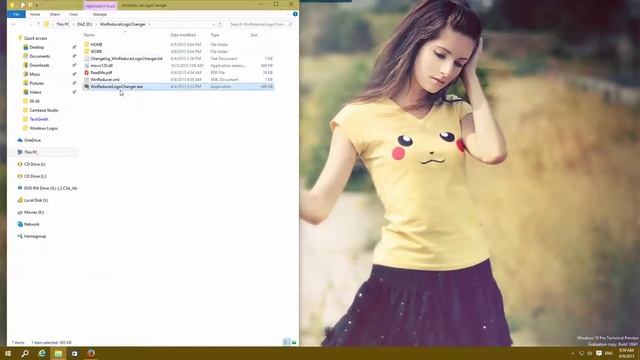Click 'DAZ (D:)' in the address breadcrumb

(85, 24)
